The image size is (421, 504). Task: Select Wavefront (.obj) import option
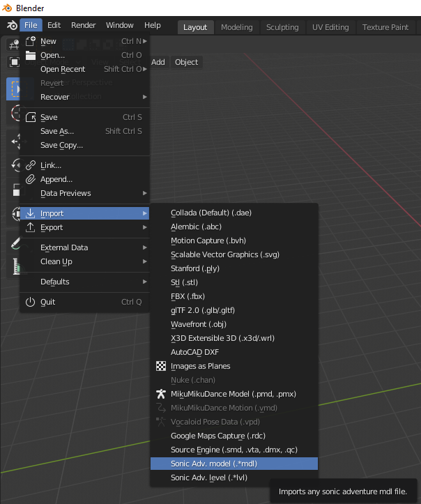click(234, 324)
